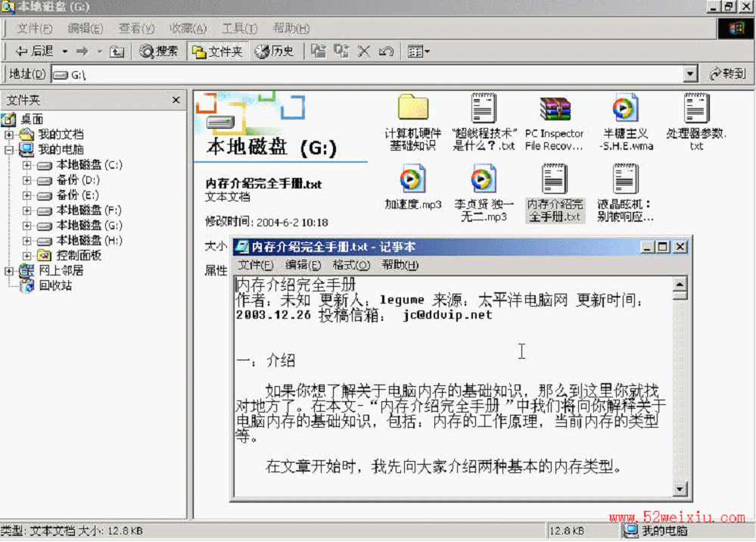Open the address bar dropdown arrow

(690, 74)
